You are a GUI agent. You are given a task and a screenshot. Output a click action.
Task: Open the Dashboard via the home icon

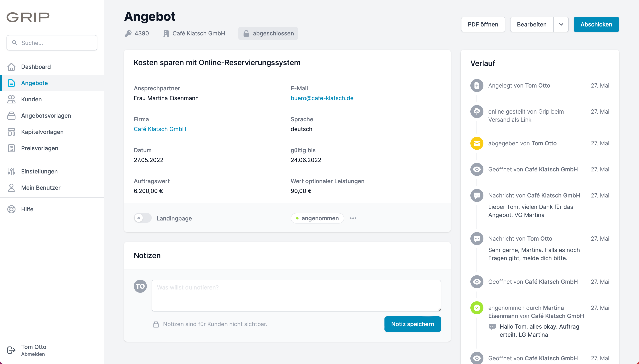click(x=11, y=67)
